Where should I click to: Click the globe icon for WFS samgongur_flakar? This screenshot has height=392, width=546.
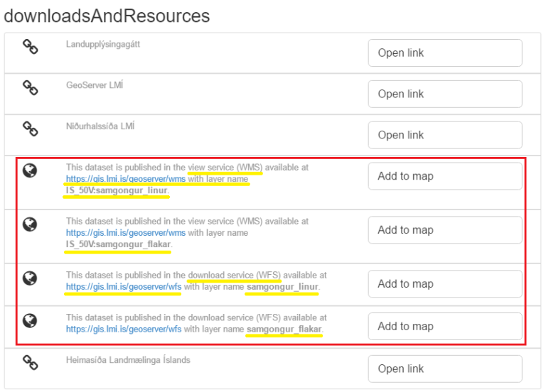30,320
